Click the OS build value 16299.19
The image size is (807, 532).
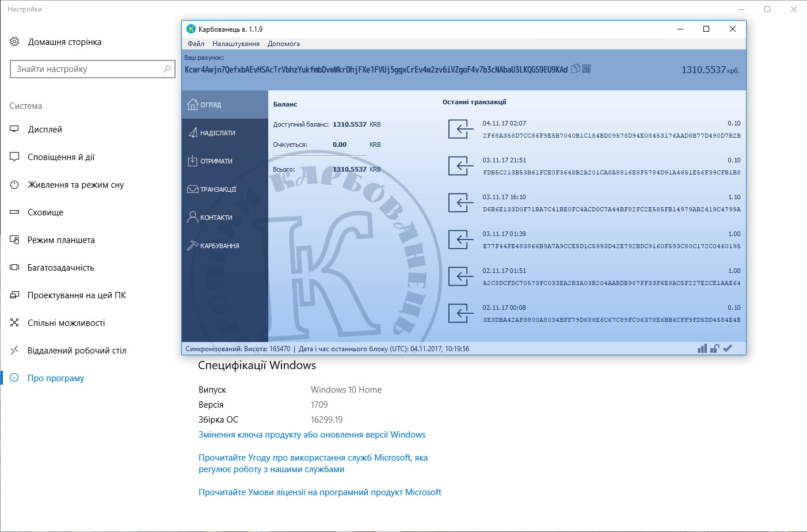326,420
